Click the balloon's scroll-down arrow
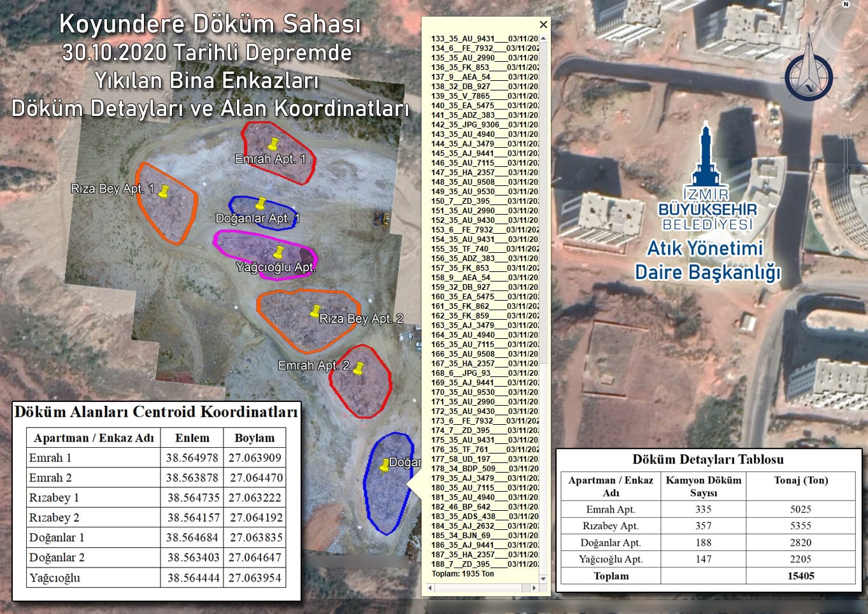 click(x=543, y=578)
